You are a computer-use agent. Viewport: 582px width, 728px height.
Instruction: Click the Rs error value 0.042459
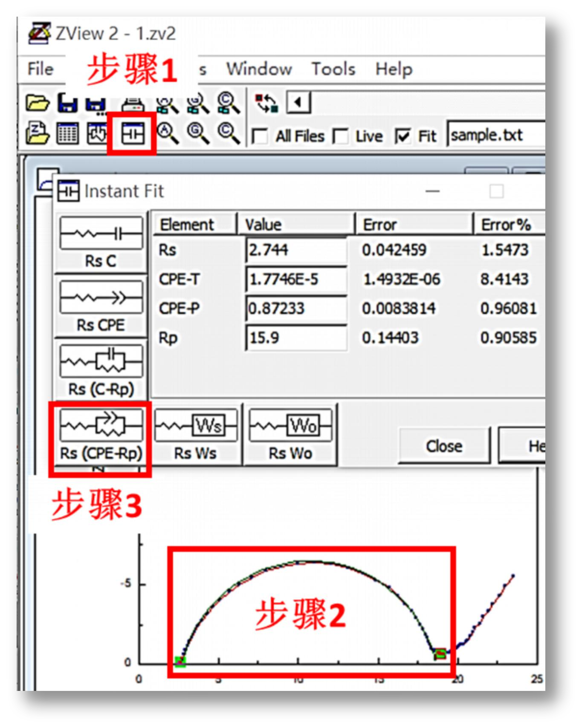(x=394, y=250)
